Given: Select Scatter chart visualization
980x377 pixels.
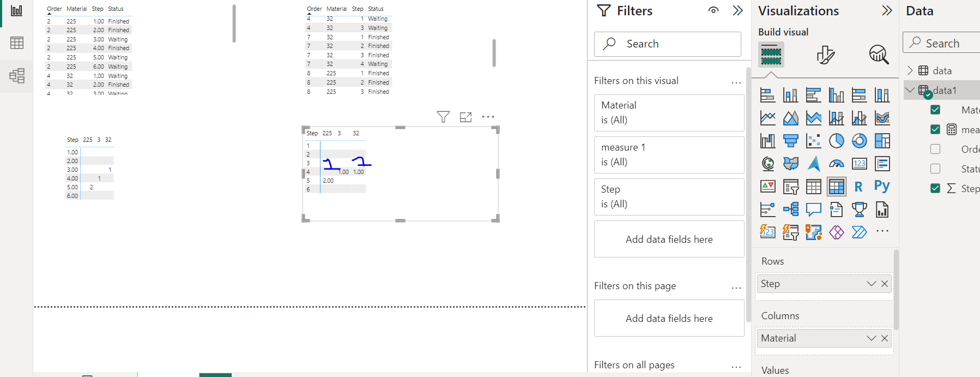Looking at the screenshot, I should (x=813, y=141).
